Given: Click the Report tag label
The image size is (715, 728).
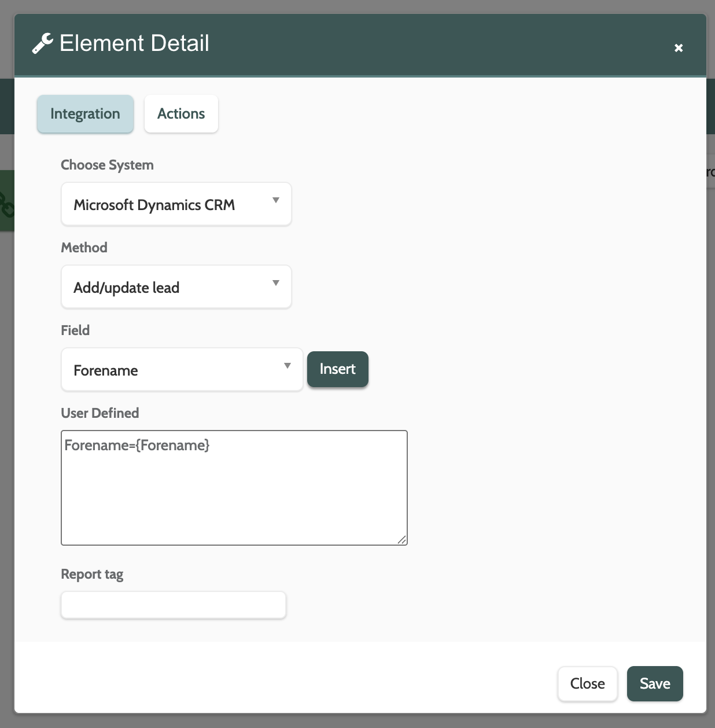Looking at the screenshot, I should [92, 574].
